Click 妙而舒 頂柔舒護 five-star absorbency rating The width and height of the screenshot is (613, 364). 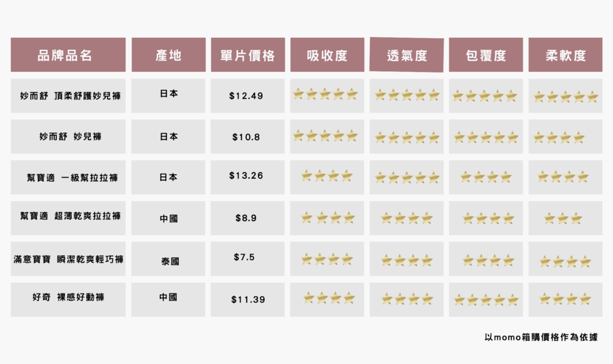[x=325, y=94]
